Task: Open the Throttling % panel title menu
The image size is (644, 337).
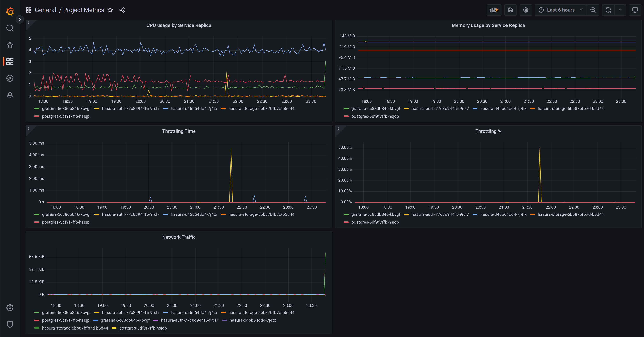Action: pyautogui.click(x=488, y=131)
